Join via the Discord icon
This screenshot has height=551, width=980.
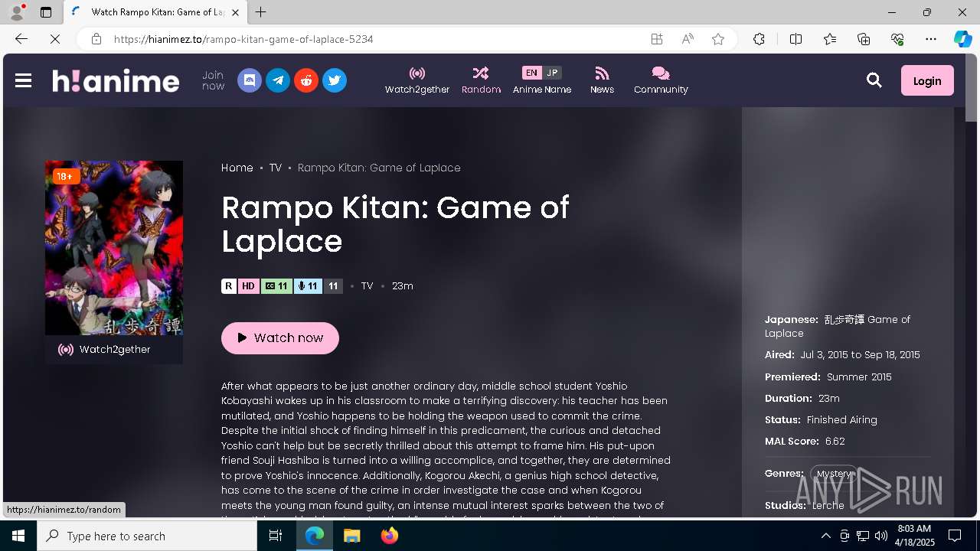pos(250,80)
